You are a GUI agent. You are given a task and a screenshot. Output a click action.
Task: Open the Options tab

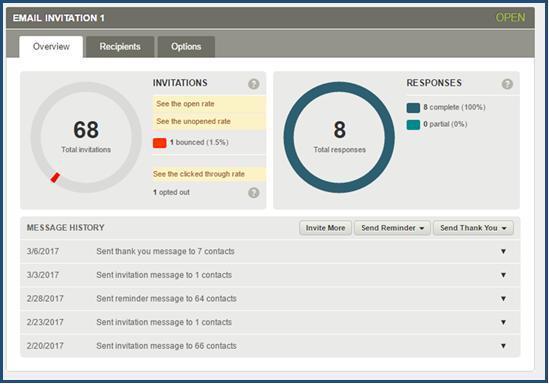[186, 47]
